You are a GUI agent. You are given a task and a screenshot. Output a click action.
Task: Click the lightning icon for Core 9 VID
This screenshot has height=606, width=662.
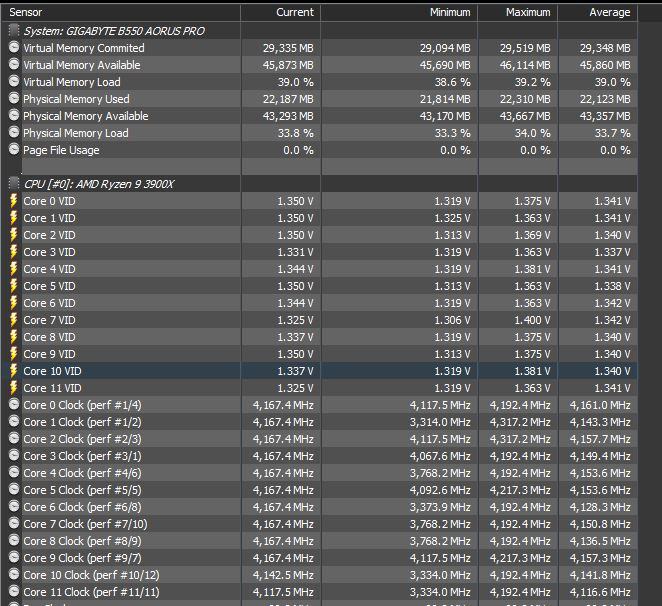pyautogui.click(x=14, y=353)
